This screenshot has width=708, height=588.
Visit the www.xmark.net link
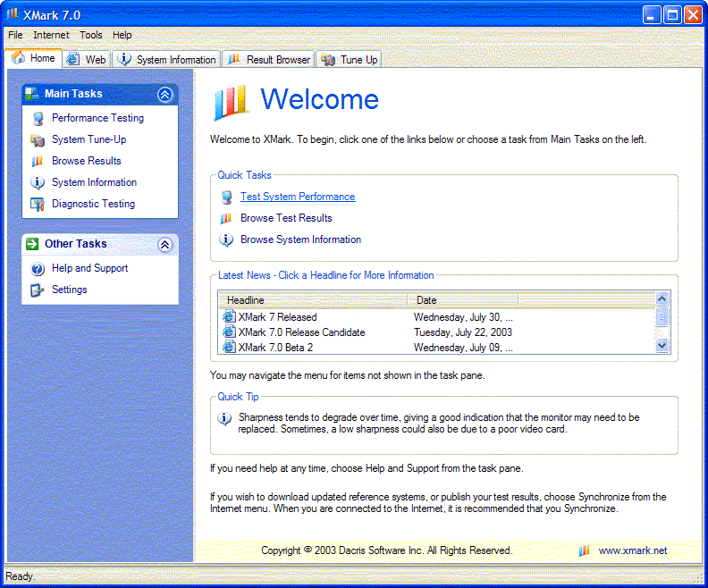point(633,550)
